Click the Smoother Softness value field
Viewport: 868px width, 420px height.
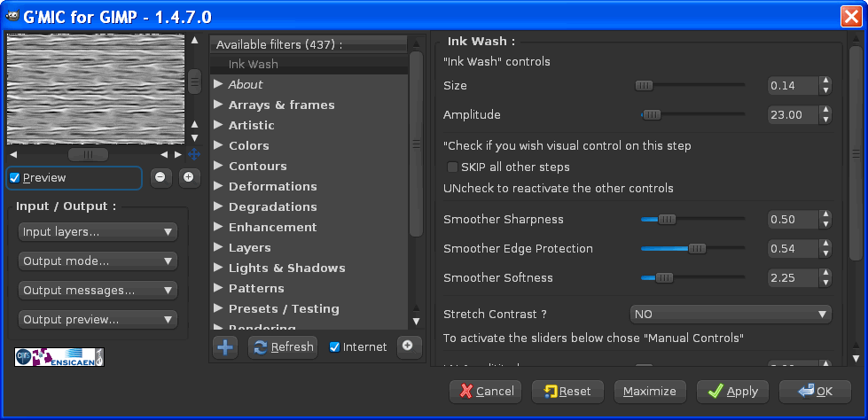coord(794,278)
